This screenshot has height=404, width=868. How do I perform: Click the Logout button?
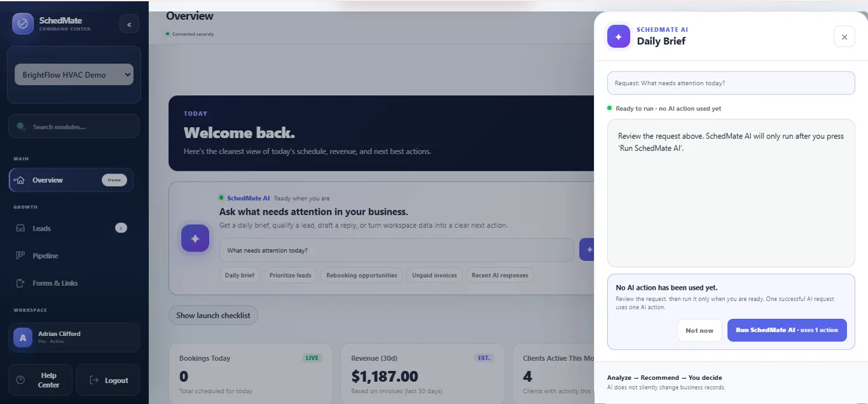click(107, 380)
